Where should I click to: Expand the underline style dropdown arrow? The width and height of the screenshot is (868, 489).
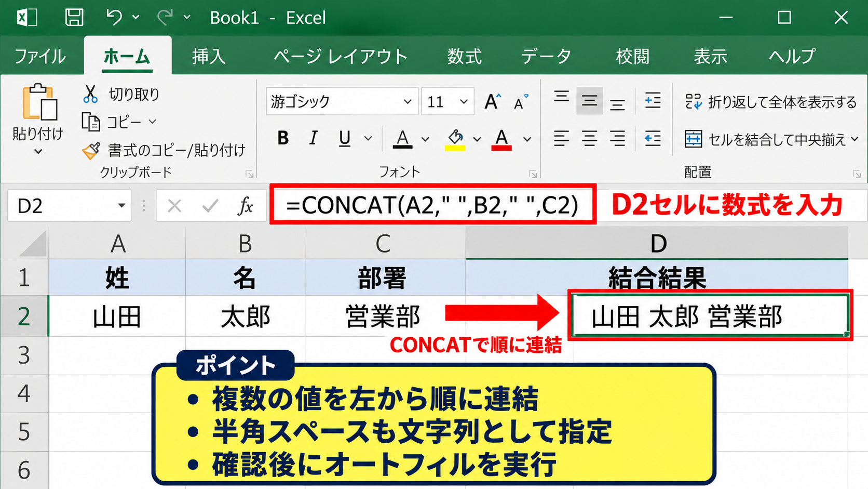click(368, 139)
